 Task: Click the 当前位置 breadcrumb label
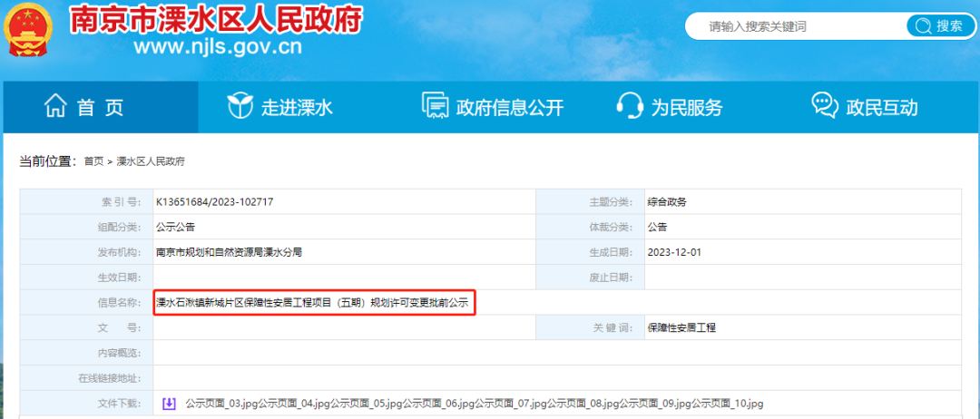click(47, 161)
